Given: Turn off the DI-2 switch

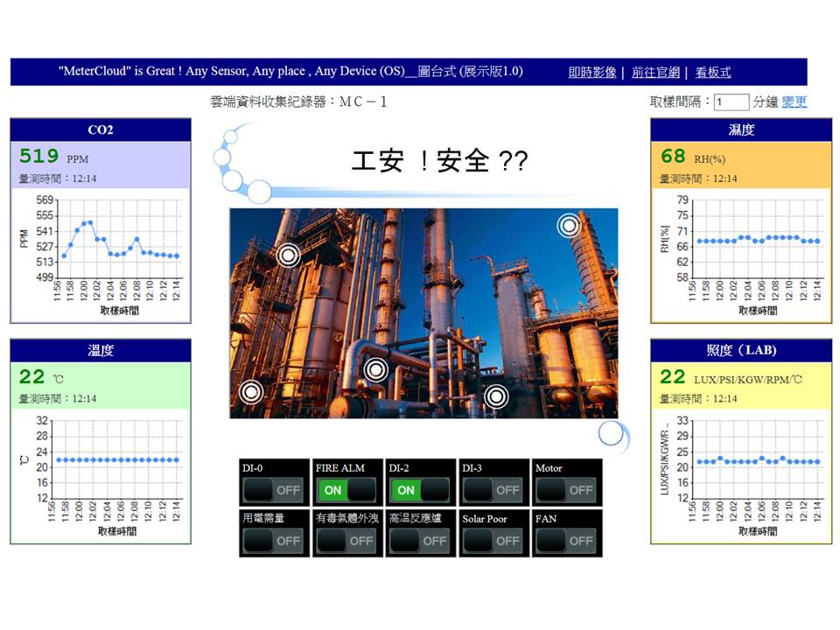Looking at the screenshot, I should [x=422, y=490].
